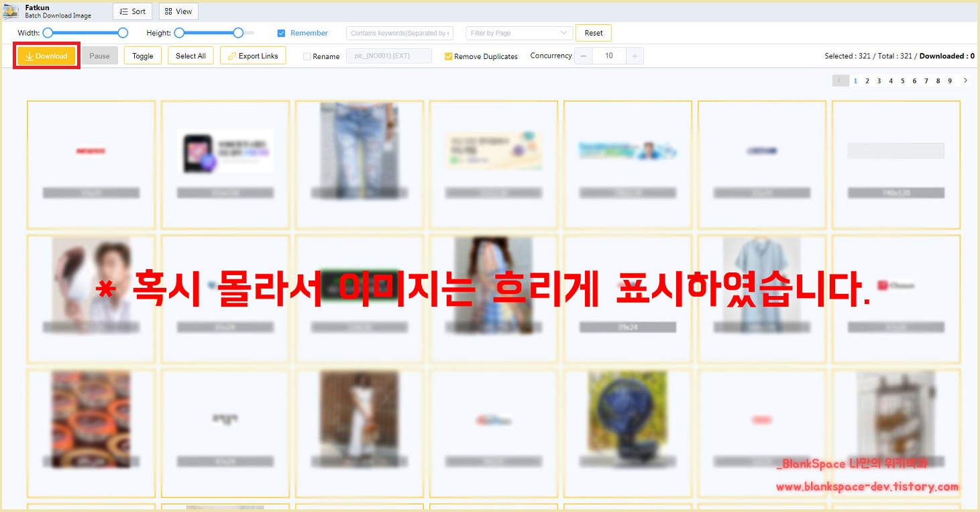Select the ripped blue jeans thumbnail
This screenshot has height=512, width=980.
pos(360,165)
